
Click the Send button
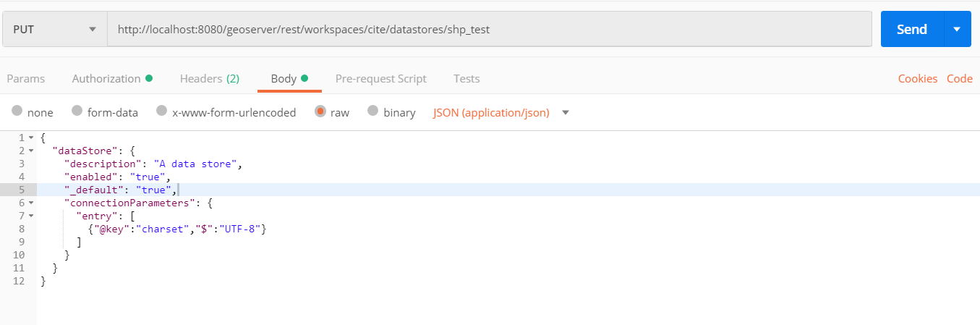[911, 30]
